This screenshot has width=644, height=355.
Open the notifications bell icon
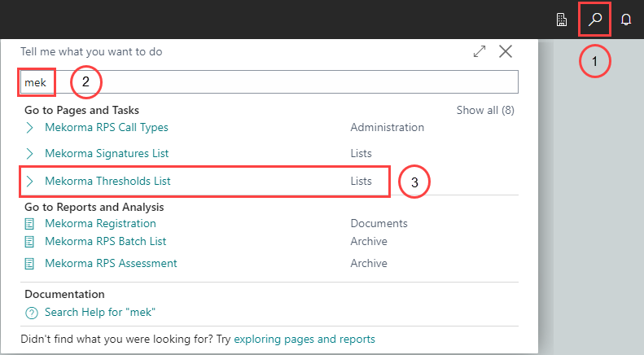coord(626,20)
